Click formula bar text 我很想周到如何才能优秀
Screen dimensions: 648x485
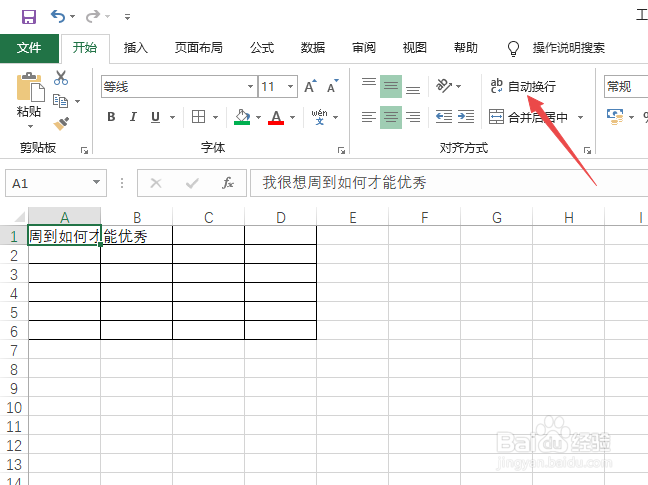(344, 182)
